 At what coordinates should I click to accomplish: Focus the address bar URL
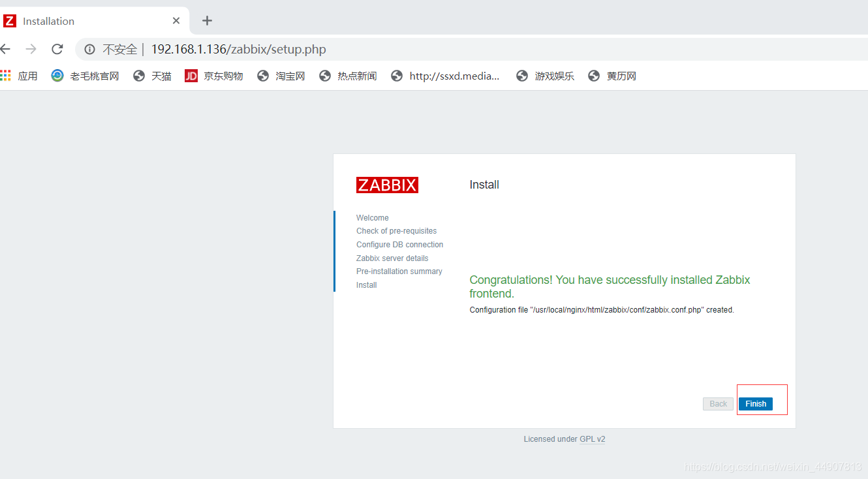239,50
